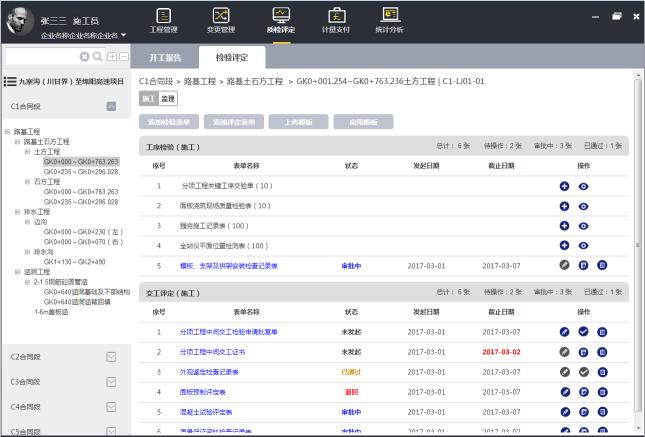The image size is (645, 437).
Task: Select the 1-6m盖板涵 tree item
Action: point(51,312)
